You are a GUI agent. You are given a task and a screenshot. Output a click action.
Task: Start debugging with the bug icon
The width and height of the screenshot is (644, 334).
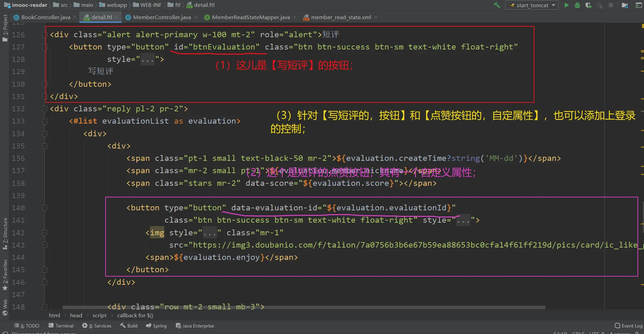click(x=577, y=5)
